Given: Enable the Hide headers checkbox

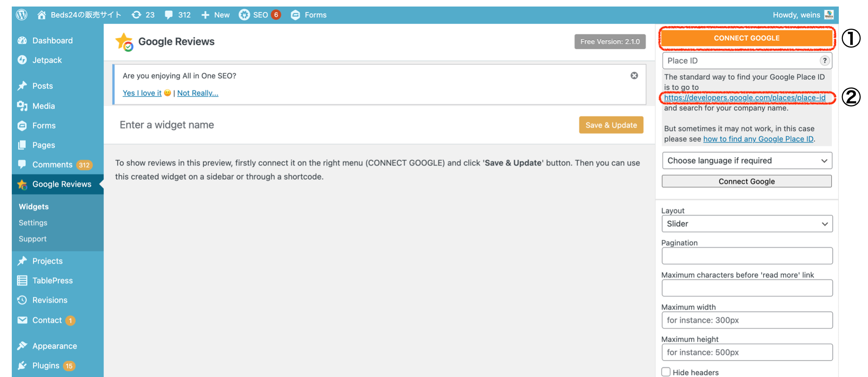Looking at the screenshot, I should pyautogui.click(x=666, y=372).
